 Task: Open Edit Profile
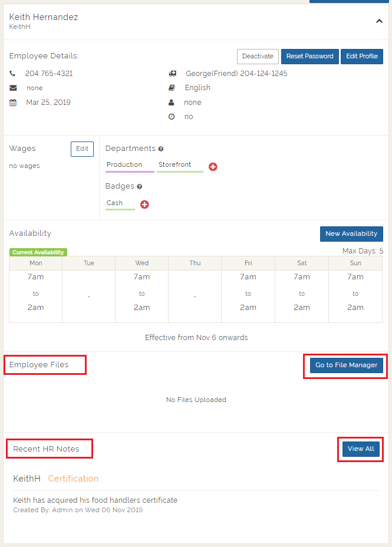[x=362, y=57]
